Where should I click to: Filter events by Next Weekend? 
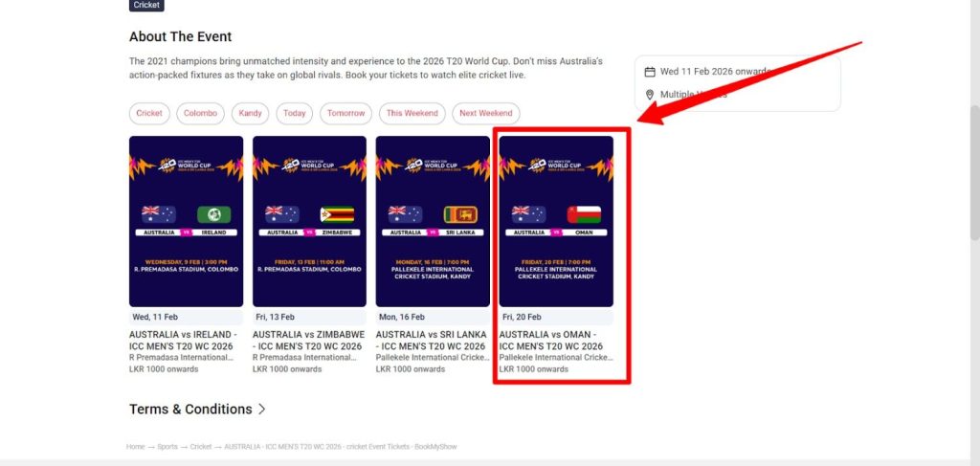pos(485,114)
